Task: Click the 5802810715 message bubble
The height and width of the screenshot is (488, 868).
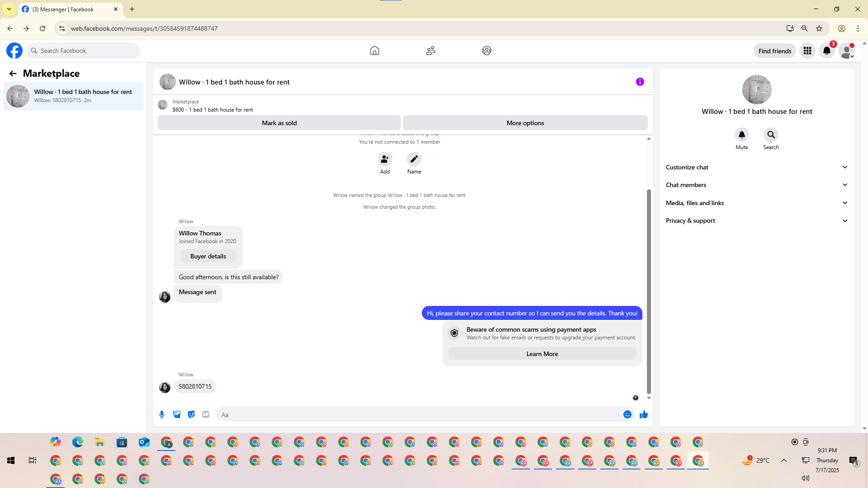Action: click(x=195, y=386)
